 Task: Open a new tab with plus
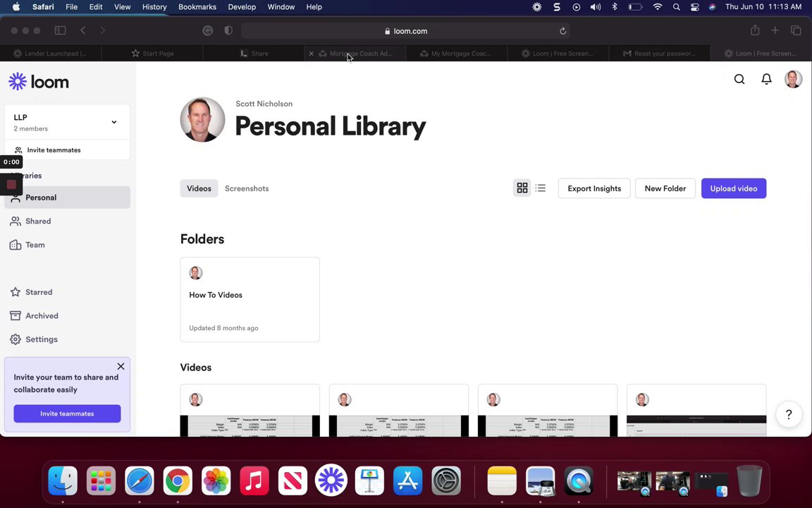pyautogui.click(x=775, y=30)
